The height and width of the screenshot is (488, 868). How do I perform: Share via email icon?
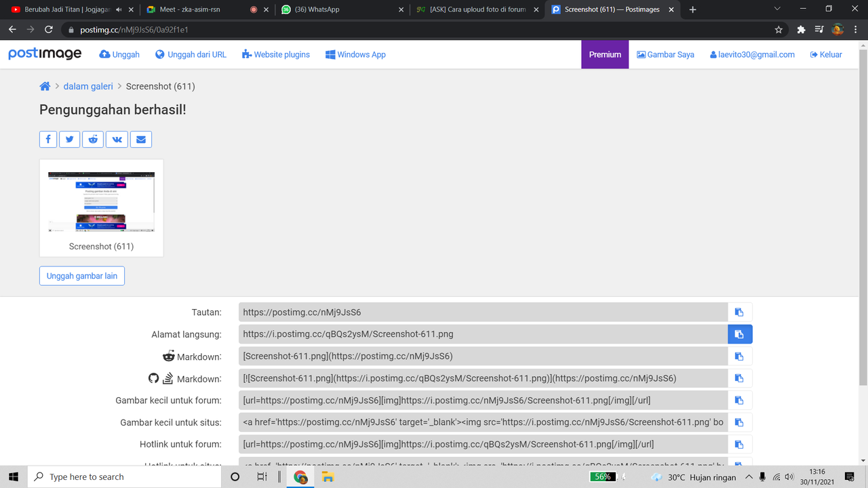click(x=141, y=139)
